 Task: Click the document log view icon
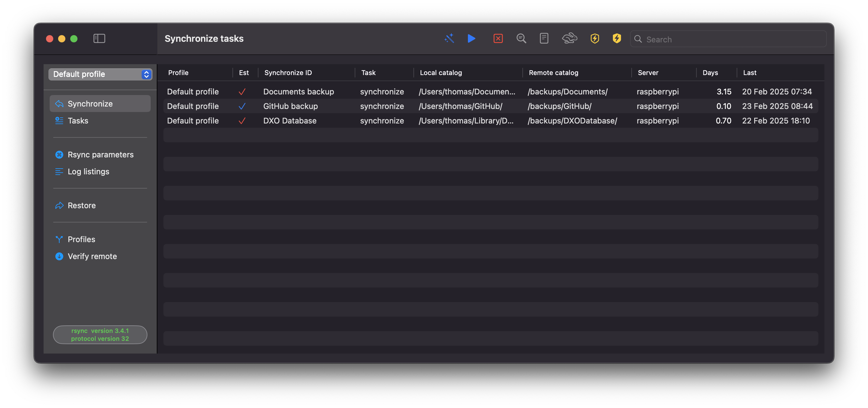(544, 38)
